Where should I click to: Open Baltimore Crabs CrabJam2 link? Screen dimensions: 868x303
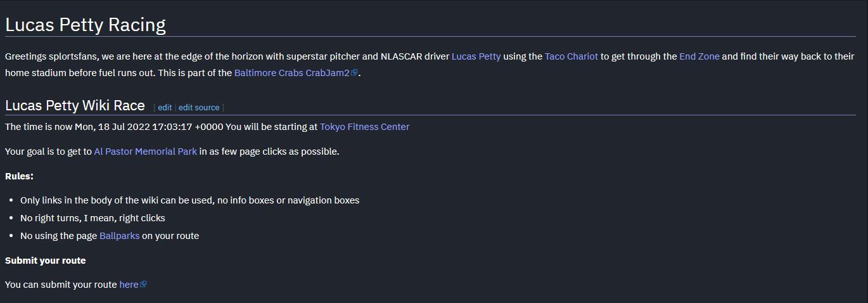pyautogui.click(x=291, y=73)
